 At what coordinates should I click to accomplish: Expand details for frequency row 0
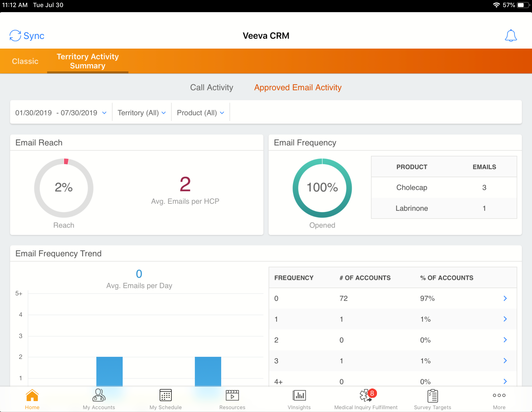505,298
